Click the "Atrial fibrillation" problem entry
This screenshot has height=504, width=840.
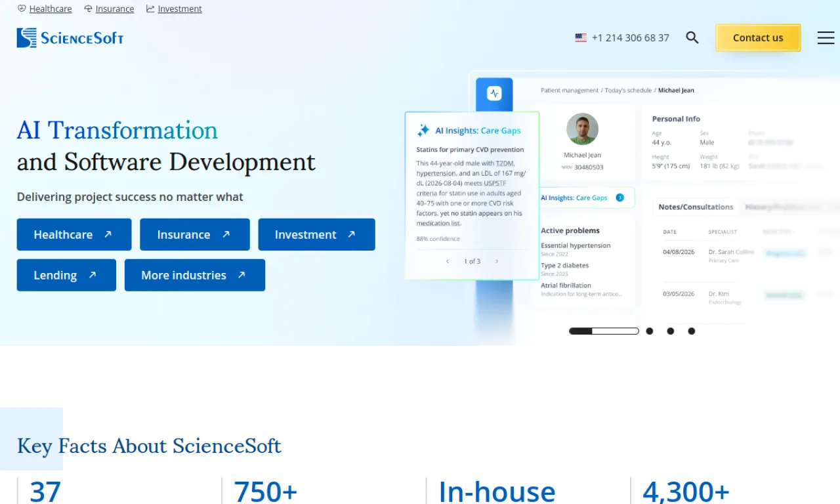click(566, 285)
